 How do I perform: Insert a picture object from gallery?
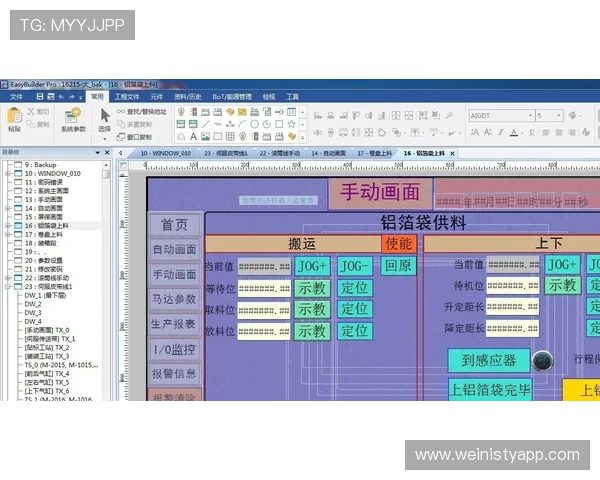pyautogui.click(x=205, y=136)
